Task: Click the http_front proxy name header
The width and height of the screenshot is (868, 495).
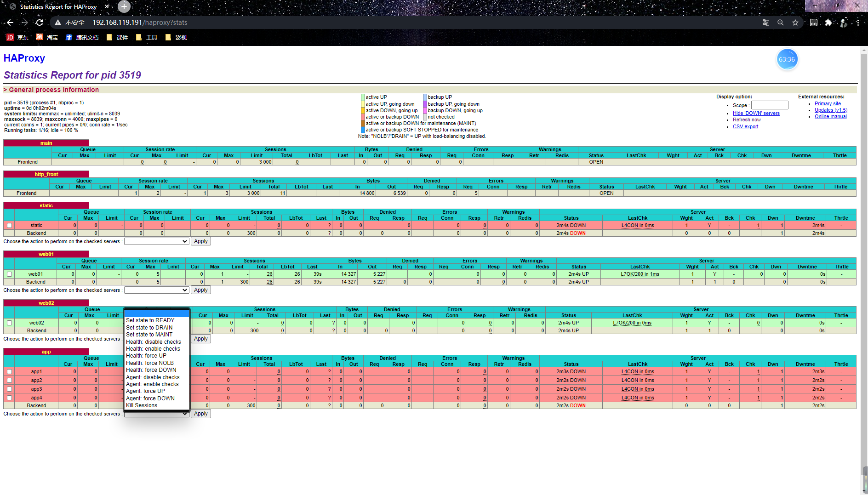Action: click(46, 174)
